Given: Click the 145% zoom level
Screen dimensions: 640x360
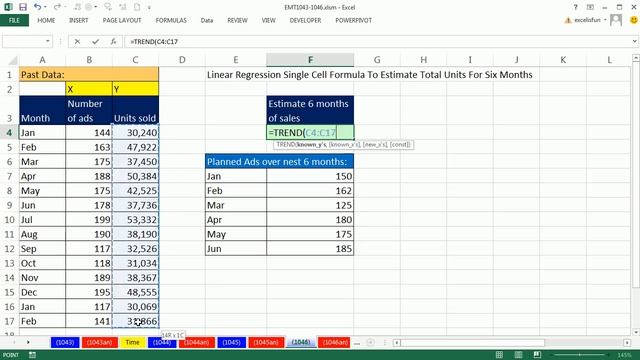Looking at the screenshot, I should (x=624, y=355).
